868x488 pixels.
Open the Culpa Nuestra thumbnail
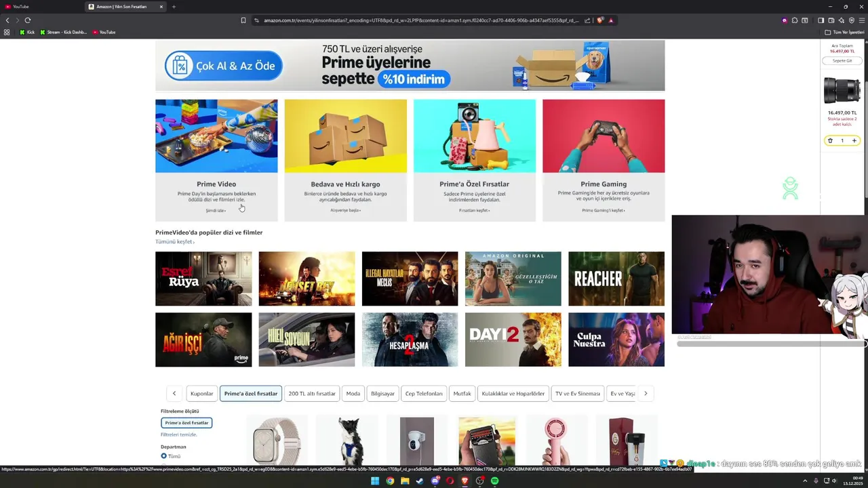(616, 340)
